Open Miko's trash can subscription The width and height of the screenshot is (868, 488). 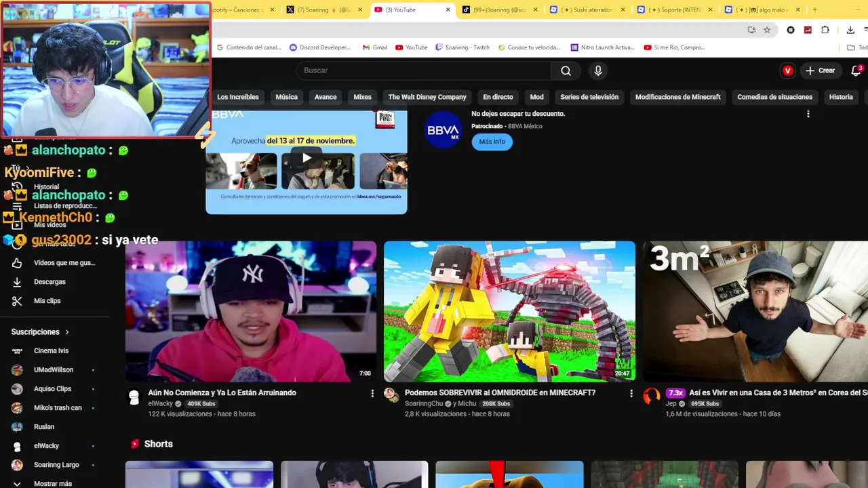[x=58, y=408]
